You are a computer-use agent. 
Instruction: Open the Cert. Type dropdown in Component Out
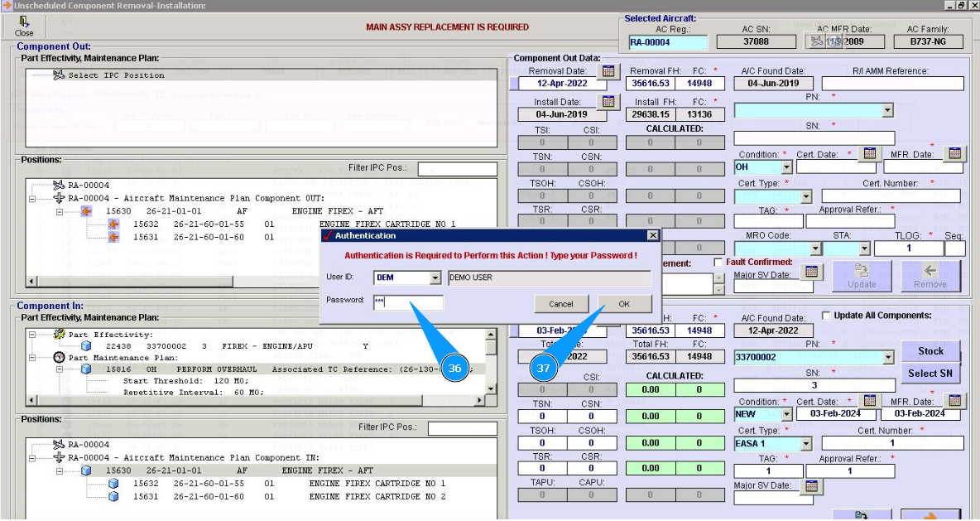(x=806, y=196)
